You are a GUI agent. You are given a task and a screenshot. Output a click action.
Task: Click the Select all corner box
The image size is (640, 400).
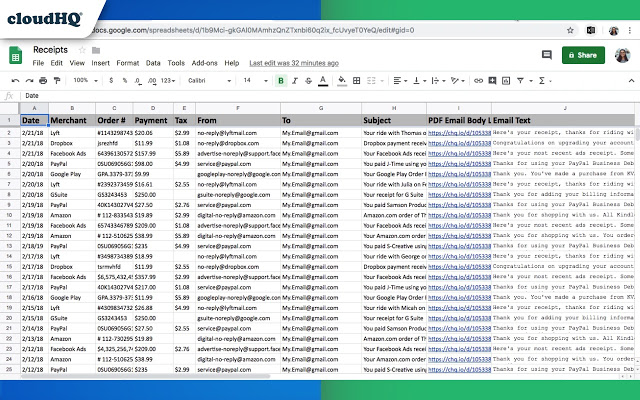coord(9,108)
